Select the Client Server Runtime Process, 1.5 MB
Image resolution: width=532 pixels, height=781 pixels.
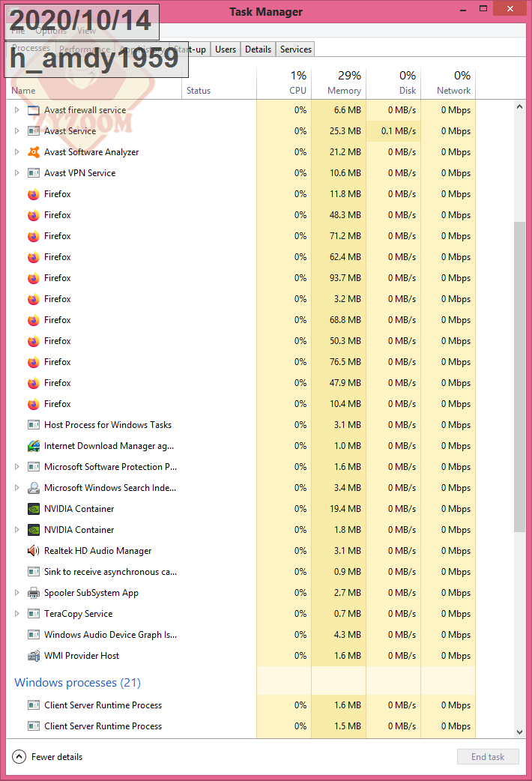241,726
